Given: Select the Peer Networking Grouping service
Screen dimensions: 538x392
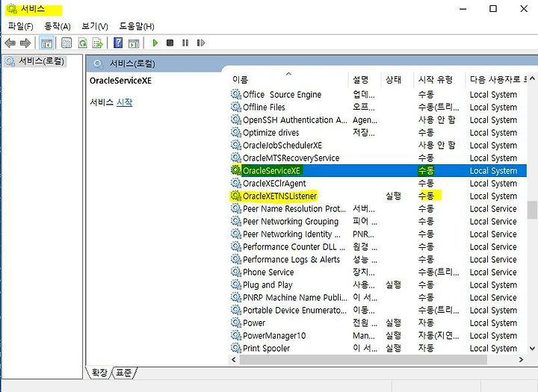Looking at the screenshot, I should tap(378, 221).
